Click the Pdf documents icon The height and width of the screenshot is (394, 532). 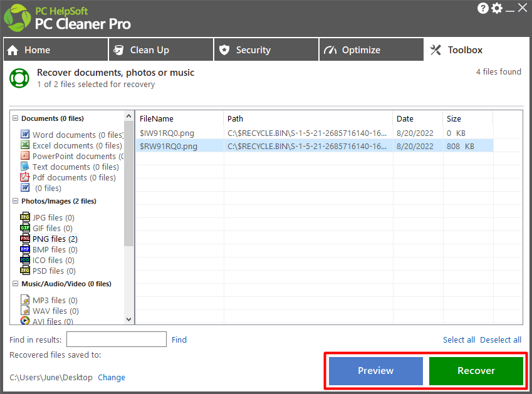[25, 177]
